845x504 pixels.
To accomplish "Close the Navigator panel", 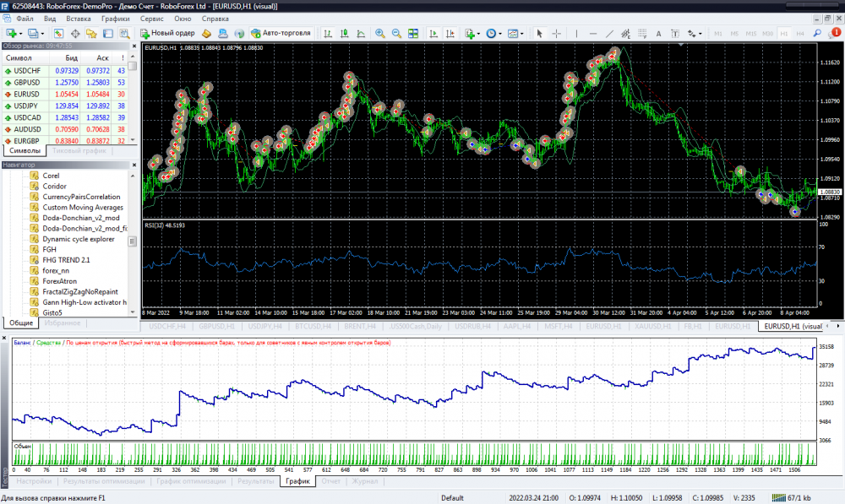I will pyautogui.click(x=134, y=165).
